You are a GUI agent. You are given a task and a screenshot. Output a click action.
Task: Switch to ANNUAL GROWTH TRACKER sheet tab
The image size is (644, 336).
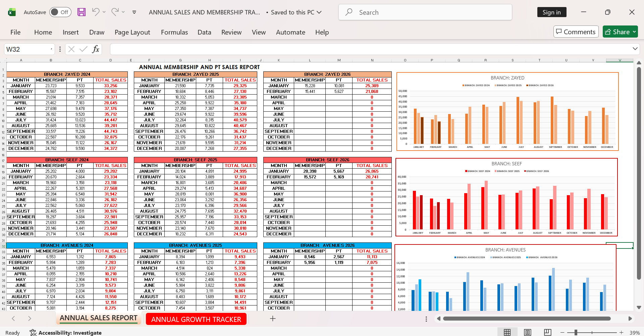click(196, 319)
